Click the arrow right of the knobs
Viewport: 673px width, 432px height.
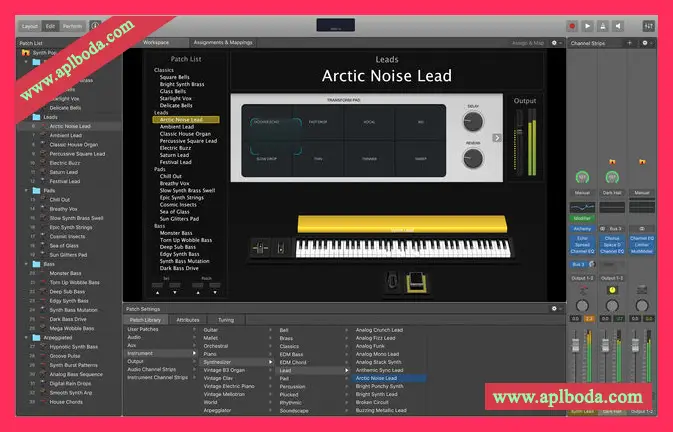pos(497,138)
